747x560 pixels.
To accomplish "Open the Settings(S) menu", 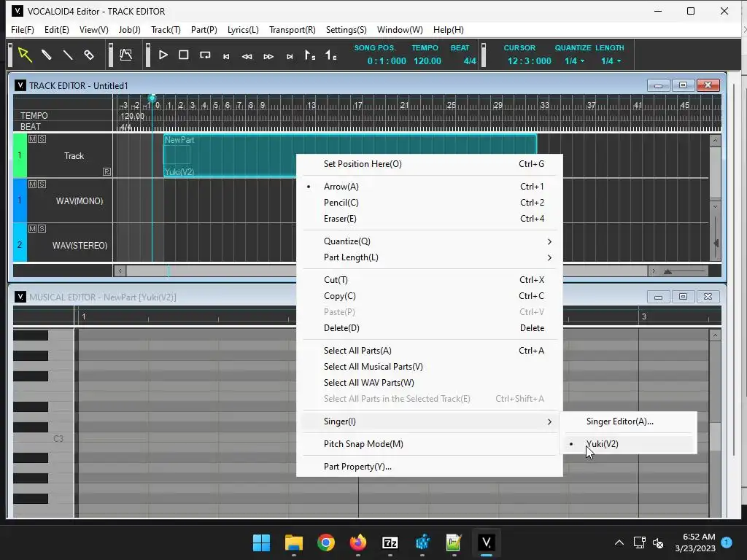I will 347,29.
